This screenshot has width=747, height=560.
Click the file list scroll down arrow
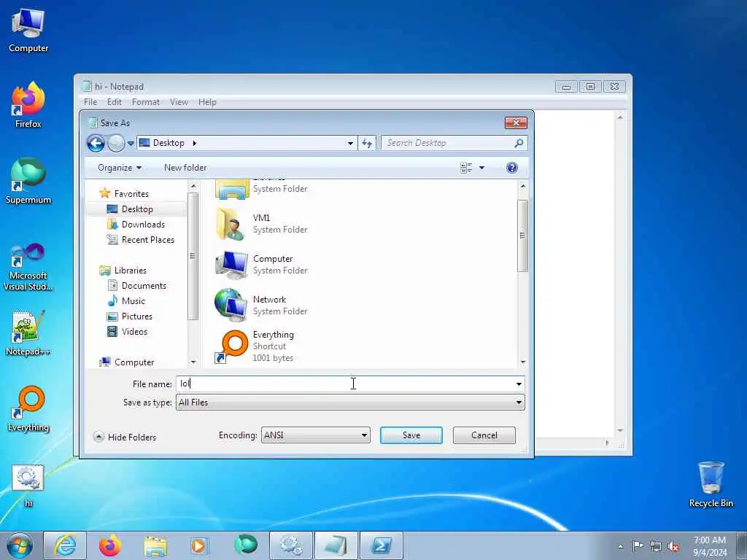(x=522, y=362)
